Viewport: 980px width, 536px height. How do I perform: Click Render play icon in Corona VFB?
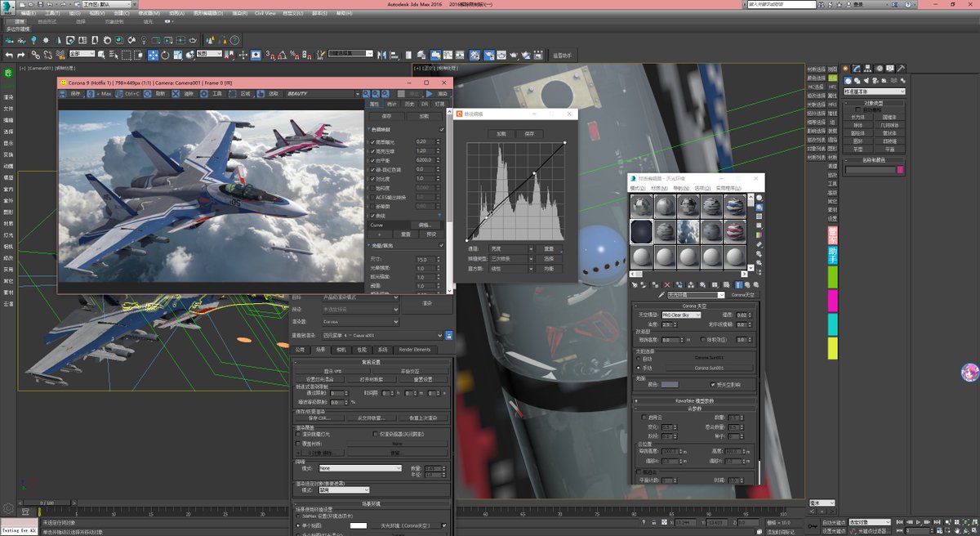[429, 94]
